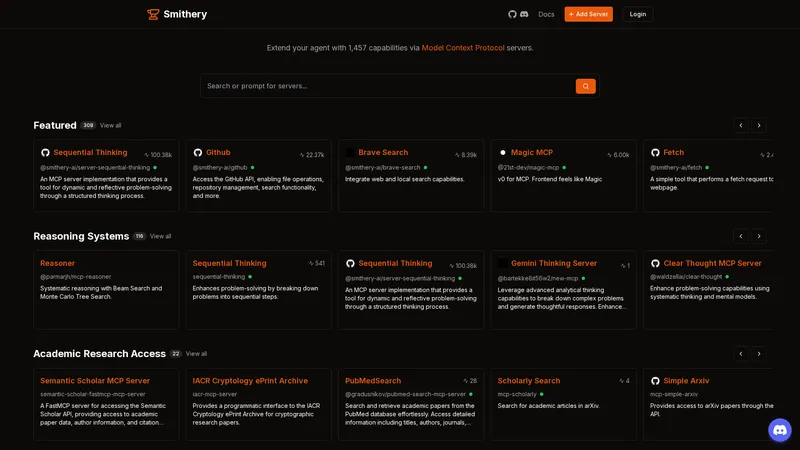Open the PubMedSearch server title
This screenshot has height=450, width=800.
(373, 381)
